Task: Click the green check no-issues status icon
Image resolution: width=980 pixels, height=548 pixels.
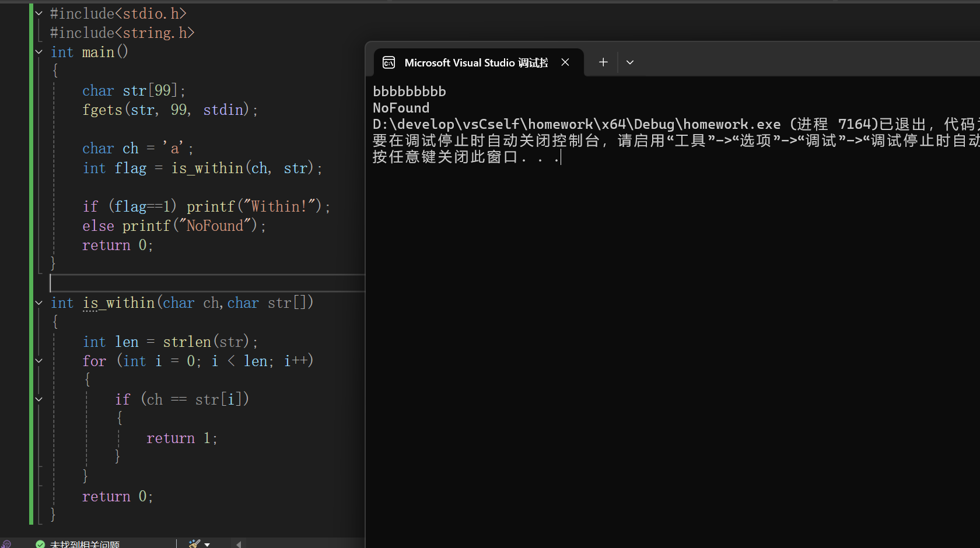Action: (x=40, y=544)
